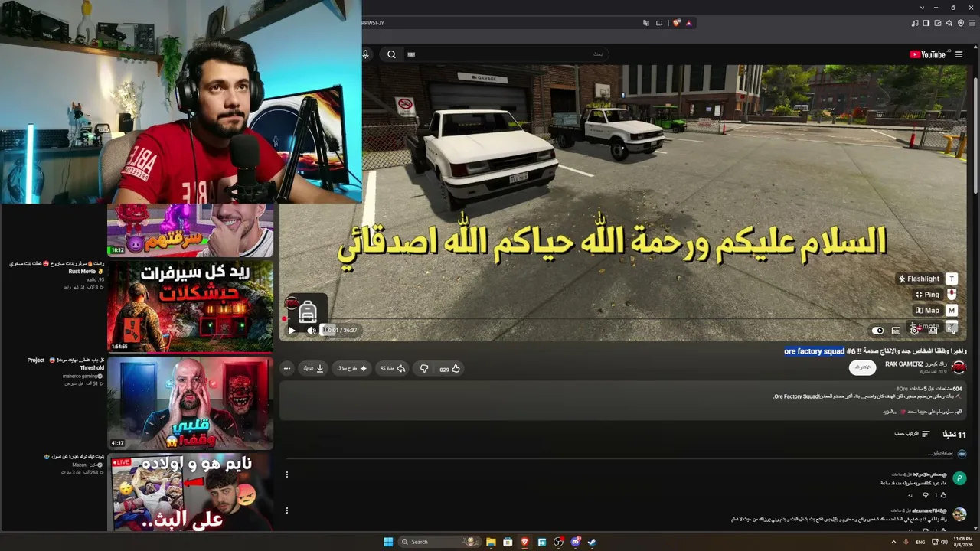Start voice search with microphone

[x=366, y=54]
